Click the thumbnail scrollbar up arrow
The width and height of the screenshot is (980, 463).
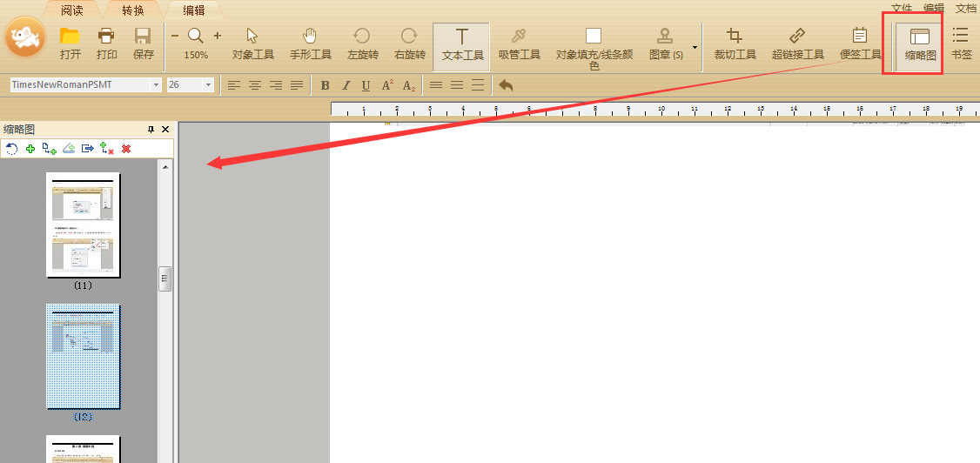(x=165, y=167)
